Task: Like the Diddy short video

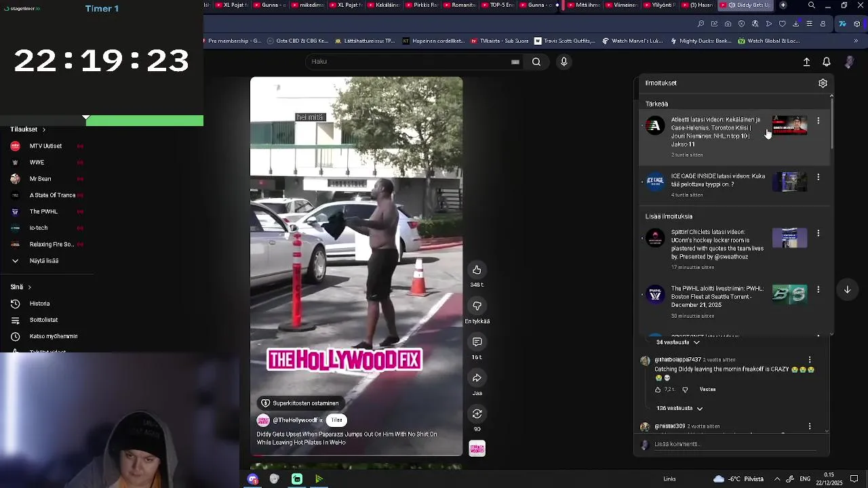Action: tap(477, 270)
